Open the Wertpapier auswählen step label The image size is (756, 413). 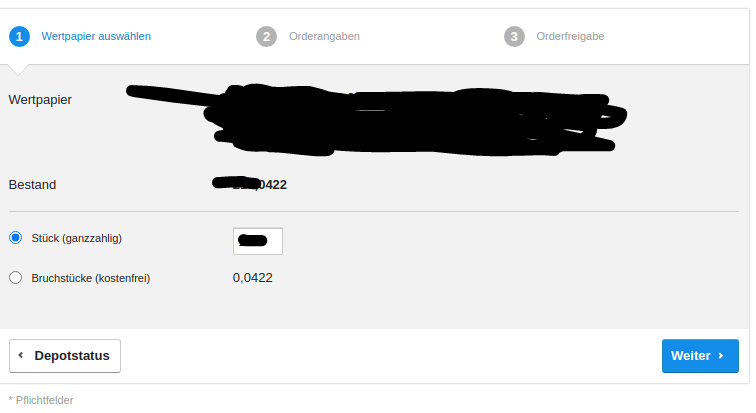click(x=96, y=37)
